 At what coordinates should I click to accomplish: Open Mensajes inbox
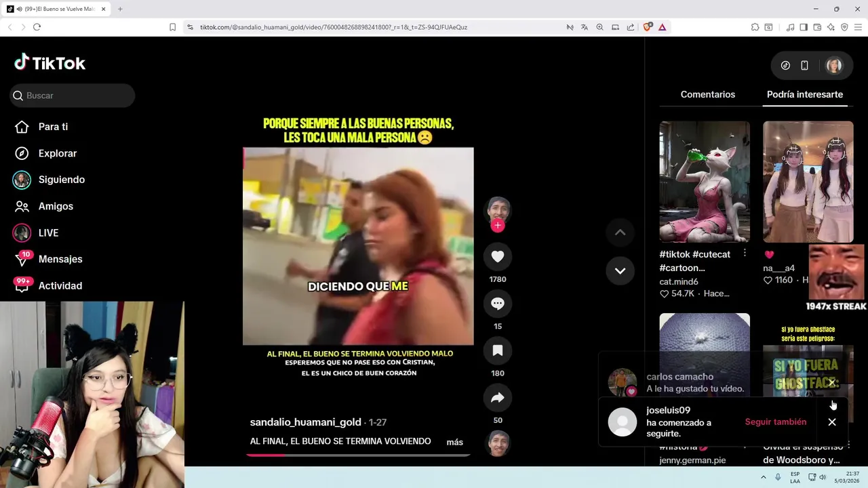click(x=60, y=259)
